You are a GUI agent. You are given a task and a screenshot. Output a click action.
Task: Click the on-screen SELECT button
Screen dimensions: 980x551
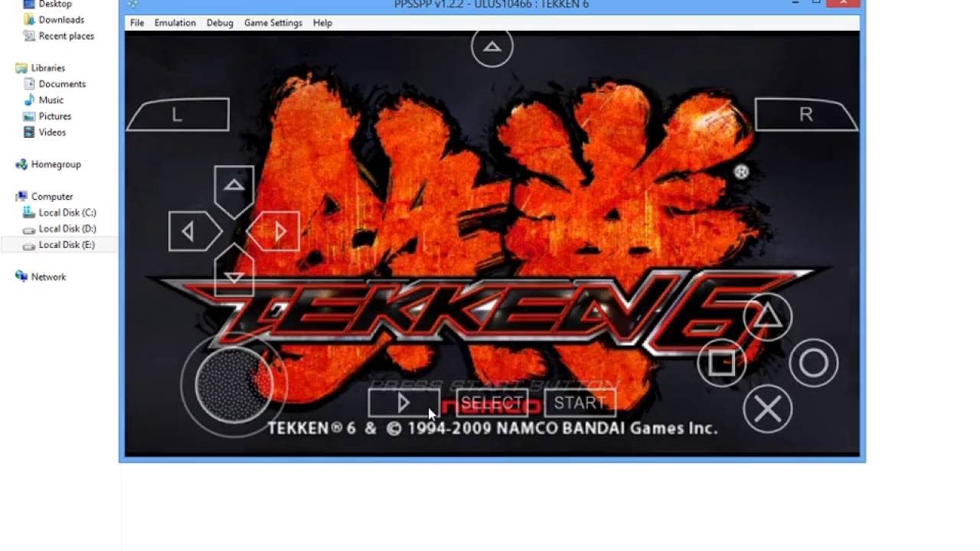(x=492, y=403)
